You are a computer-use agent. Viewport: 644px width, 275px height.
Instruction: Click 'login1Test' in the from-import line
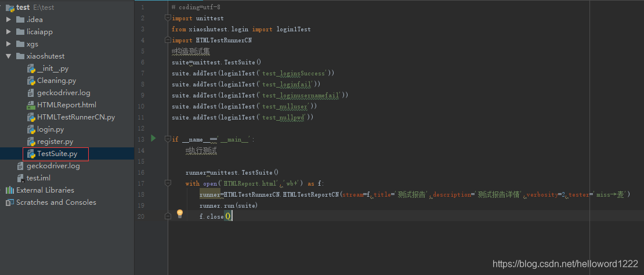point(295,29)
